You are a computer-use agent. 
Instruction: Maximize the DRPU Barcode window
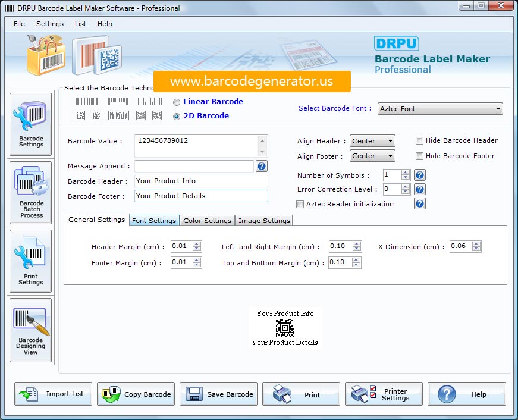pos(481,5)
